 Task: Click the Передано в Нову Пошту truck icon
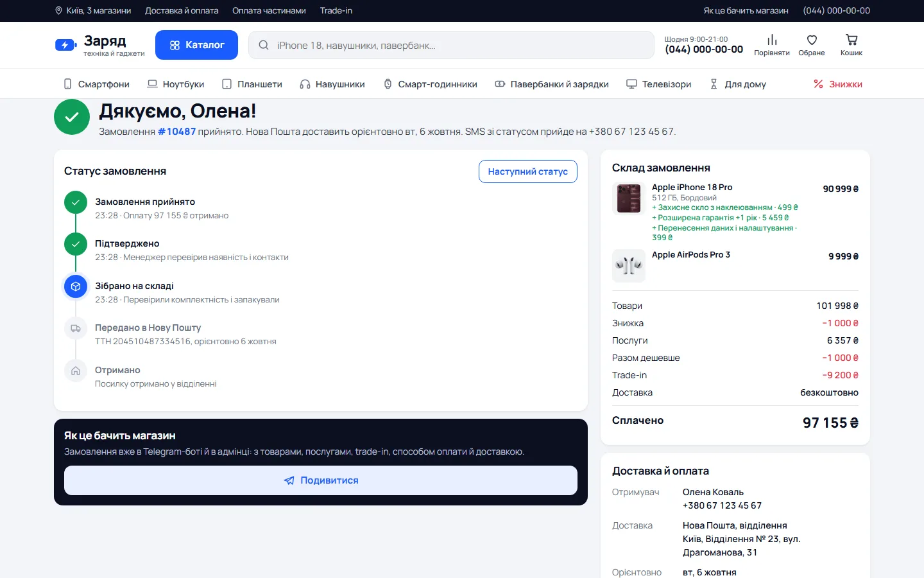click(76, 329)
